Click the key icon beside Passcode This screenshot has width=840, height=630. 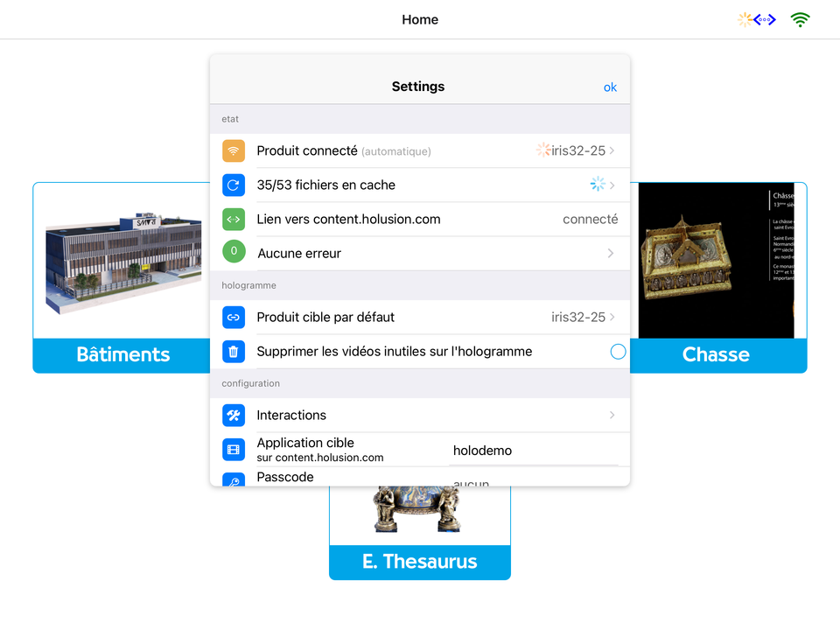[234, 479]
